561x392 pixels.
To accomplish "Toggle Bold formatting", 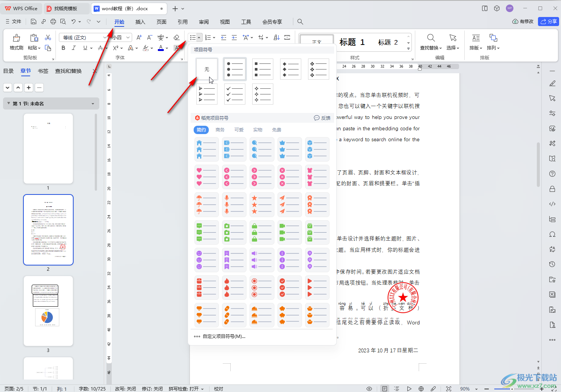I will click(63, 48).
